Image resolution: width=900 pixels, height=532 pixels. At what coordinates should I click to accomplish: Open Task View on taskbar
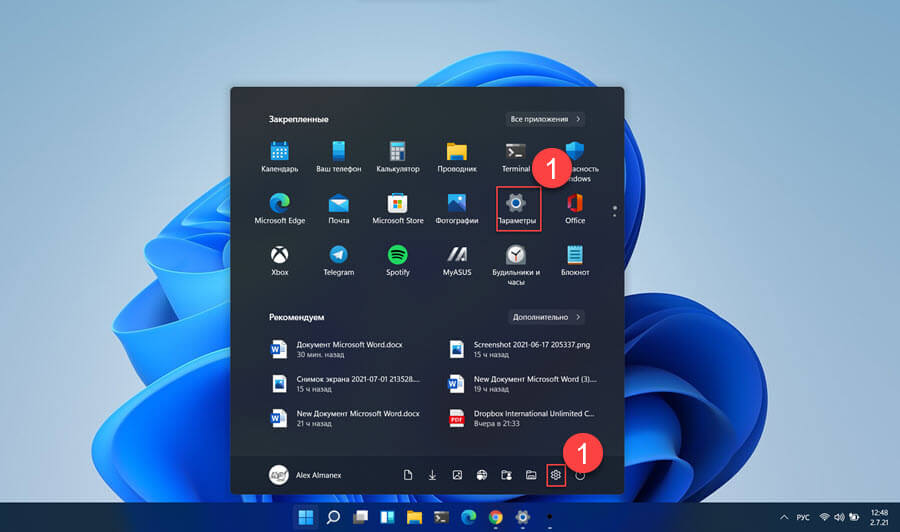[360, 517]
